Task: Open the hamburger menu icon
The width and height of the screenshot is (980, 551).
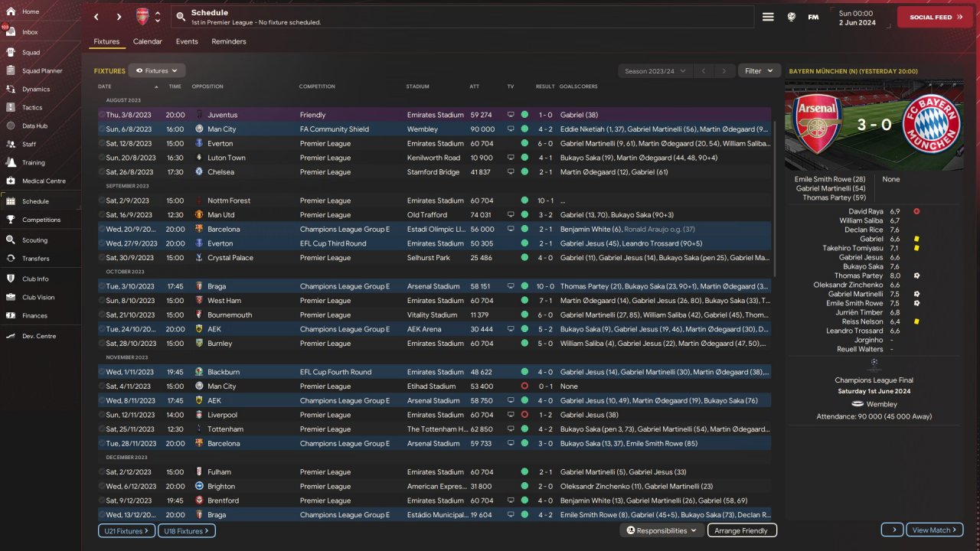Action: [768, 17]
